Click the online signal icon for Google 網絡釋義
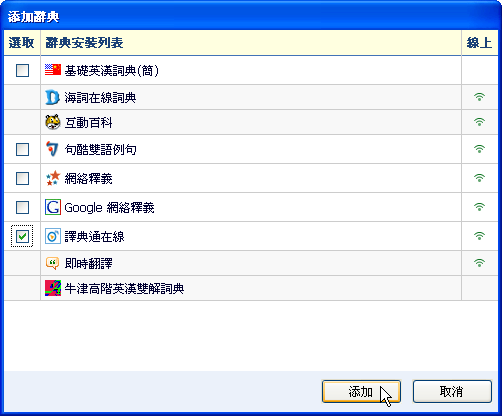 point(479,207)
